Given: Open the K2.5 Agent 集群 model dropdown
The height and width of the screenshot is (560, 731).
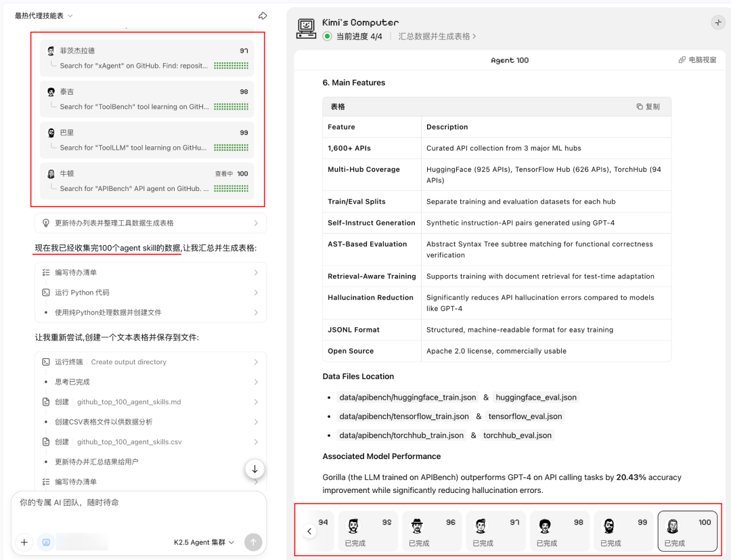Looking at the screenshot, I should (204, 542).
